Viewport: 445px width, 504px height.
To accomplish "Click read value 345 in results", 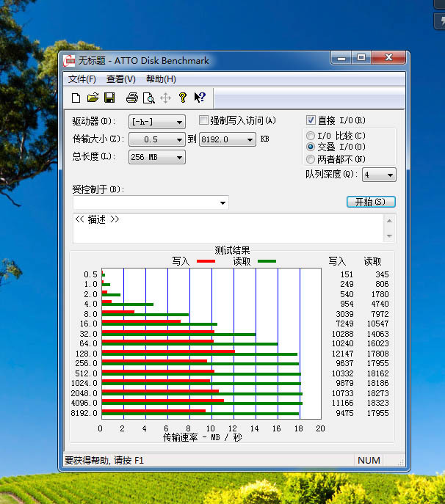I will (382, 274).
